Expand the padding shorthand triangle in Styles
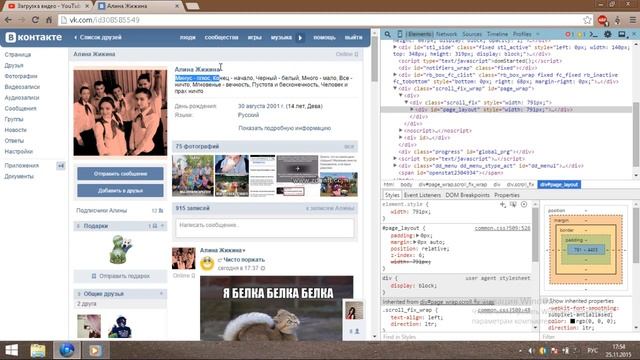 (x=417, y=236)
